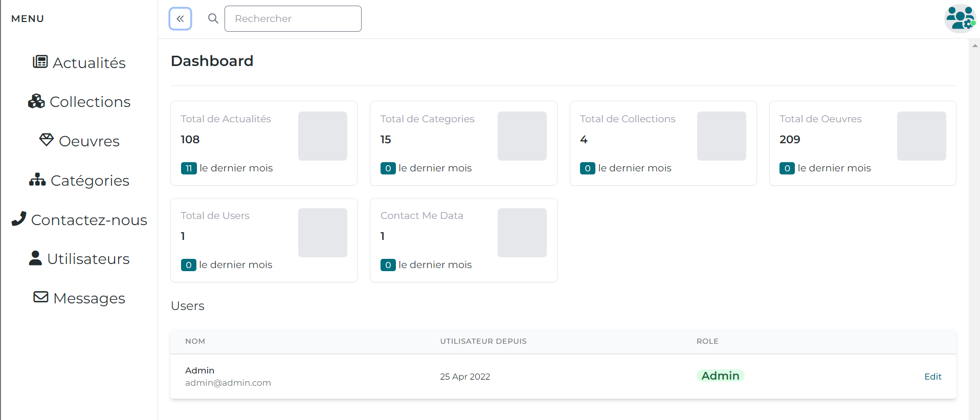Click the Contact Me Data card image
Viewport: 980px width, 420px height.
click(x=522, y=233)
